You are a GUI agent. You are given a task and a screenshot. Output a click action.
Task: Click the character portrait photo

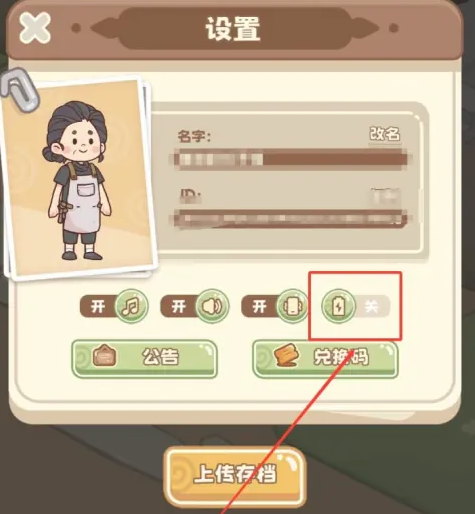79,176
